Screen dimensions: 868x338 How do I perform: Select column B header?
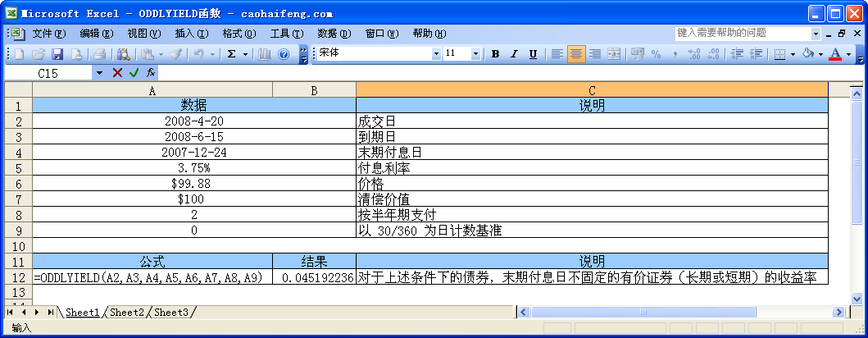pyautogui.click(x=314, y=91)
